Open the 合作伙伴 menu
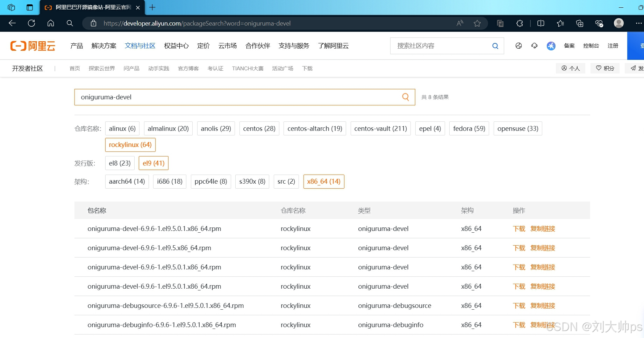This screenshot has width=644, height=338. (x=258, y=46)
